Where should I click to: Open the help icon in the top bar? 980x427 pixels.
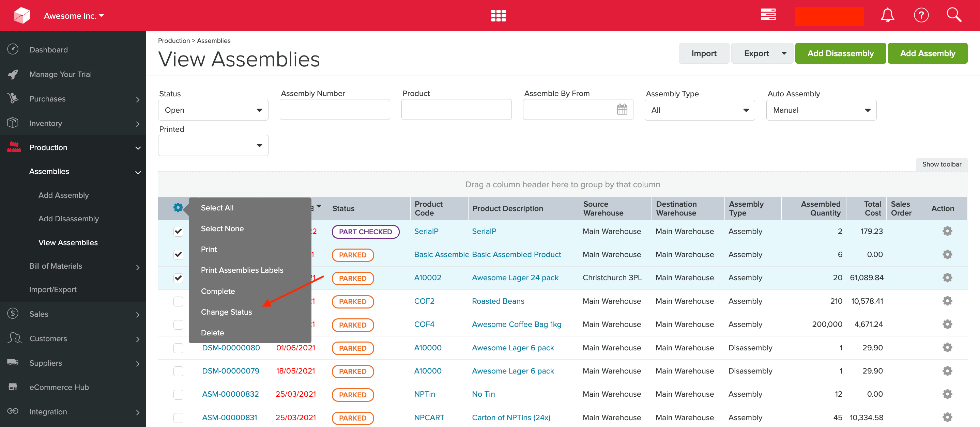pos(921,15)
